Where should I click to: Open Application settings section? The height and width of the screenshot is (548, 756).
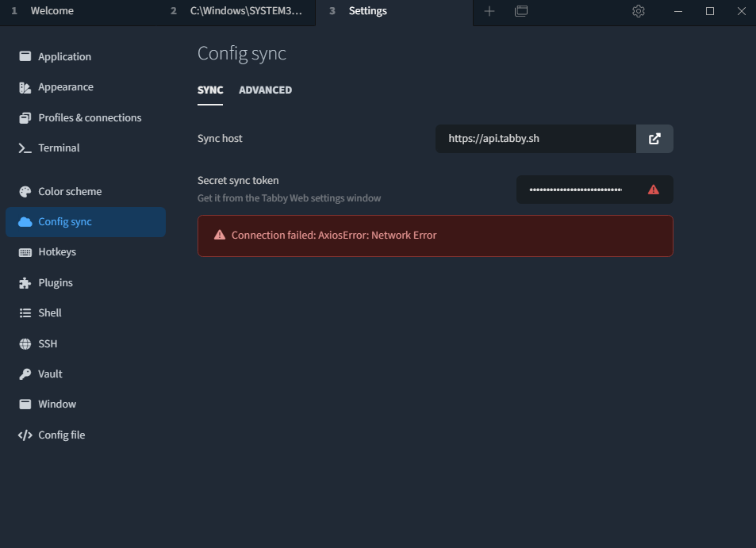click(86, 57)
